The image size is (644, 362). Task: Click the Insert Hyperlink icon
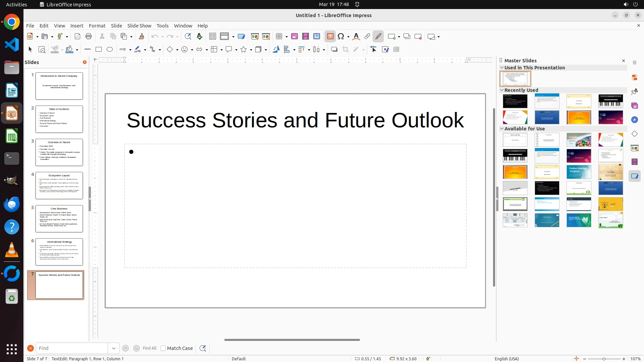coord(367,37)
